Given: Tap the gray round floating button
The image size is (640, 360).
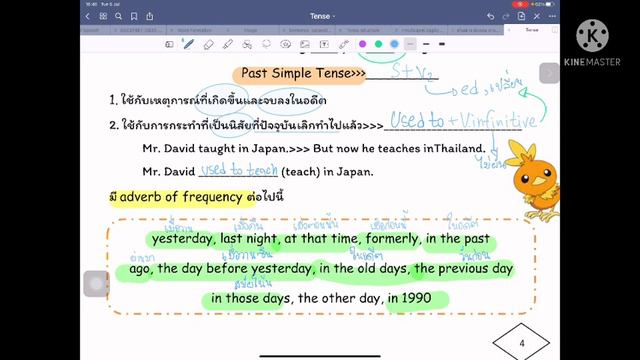Looking at the screenshot, I should pyautogui.click(x=96, y=283).
